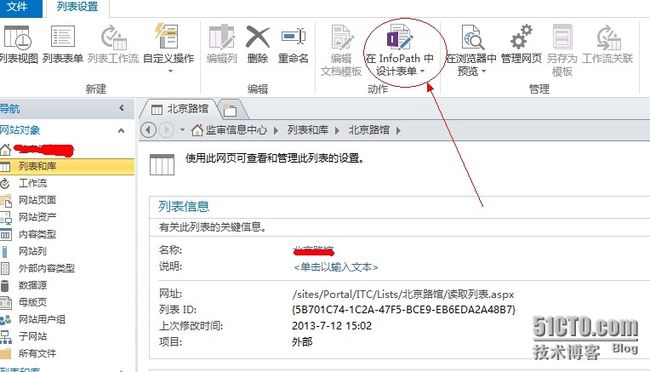Click the 列表工作流 ribbon icon
Image resolution: width=650 pixels, height=372 pixels.
(x=114, y=37)
